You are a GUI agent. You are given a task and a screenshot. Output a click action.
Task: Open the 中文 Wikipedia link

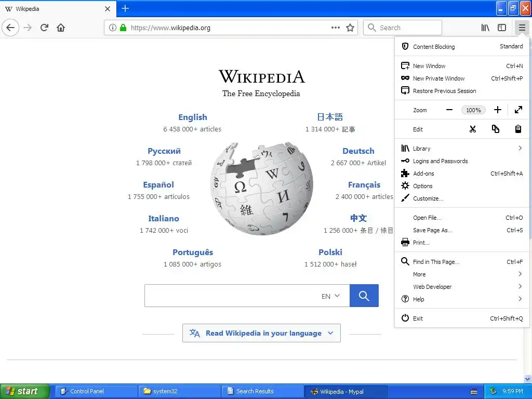pyautogui.click(x=358, y=218)
